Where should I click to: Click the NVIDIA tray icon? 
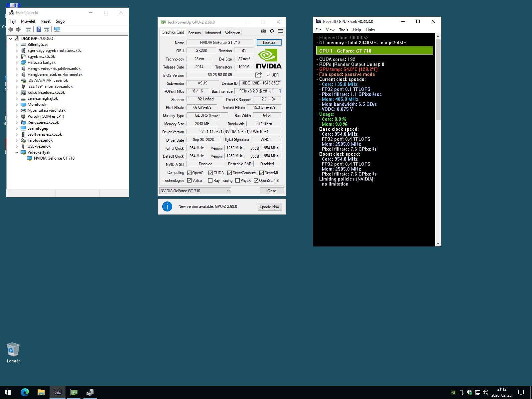453,392
